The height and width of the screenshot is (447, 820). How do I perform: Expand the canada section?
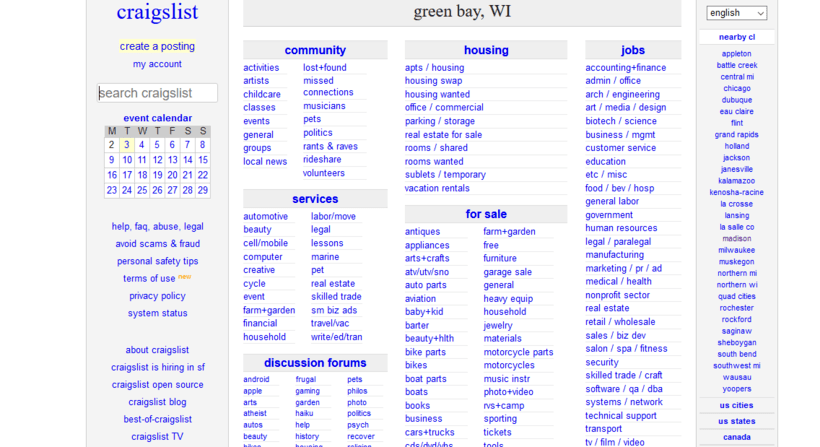(736, 437)
